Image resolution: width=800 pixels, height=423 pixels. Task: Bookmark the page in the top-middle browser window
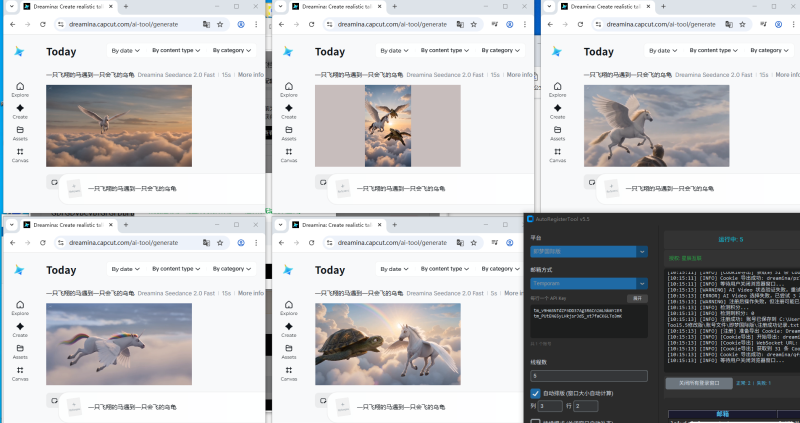[x=473, y=24]
